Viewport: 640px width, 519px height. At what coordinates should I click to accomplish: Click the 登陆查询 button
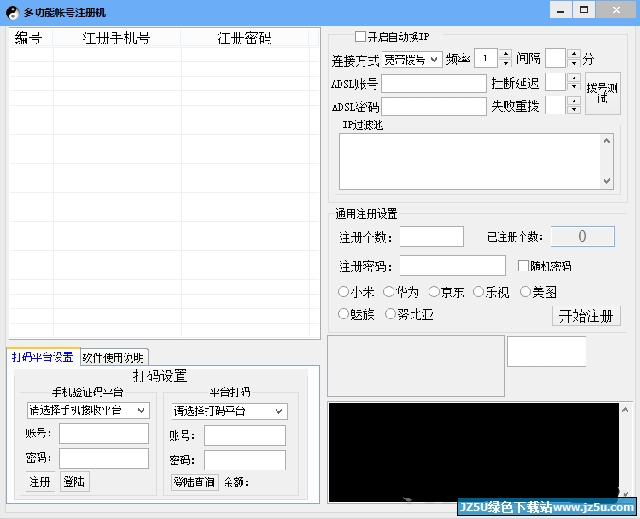[x=194, y=482]
